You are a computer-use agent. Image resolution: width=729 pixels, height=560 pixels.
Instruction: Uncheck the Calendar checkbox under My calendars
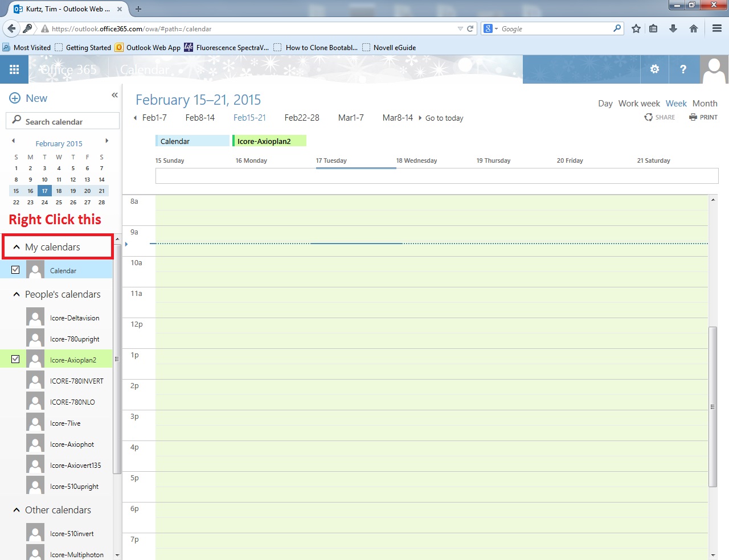(15, 270)
